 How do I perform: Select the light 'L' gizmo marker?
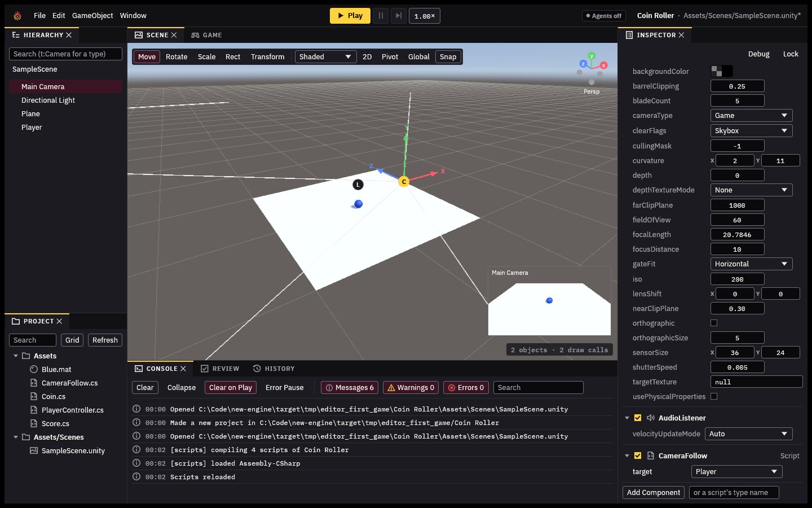tap(358, 185)
